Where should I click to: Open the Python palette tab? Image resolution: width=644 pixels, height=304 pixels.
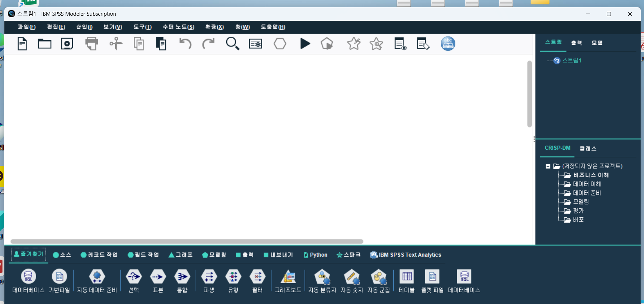tap(316, 255)
